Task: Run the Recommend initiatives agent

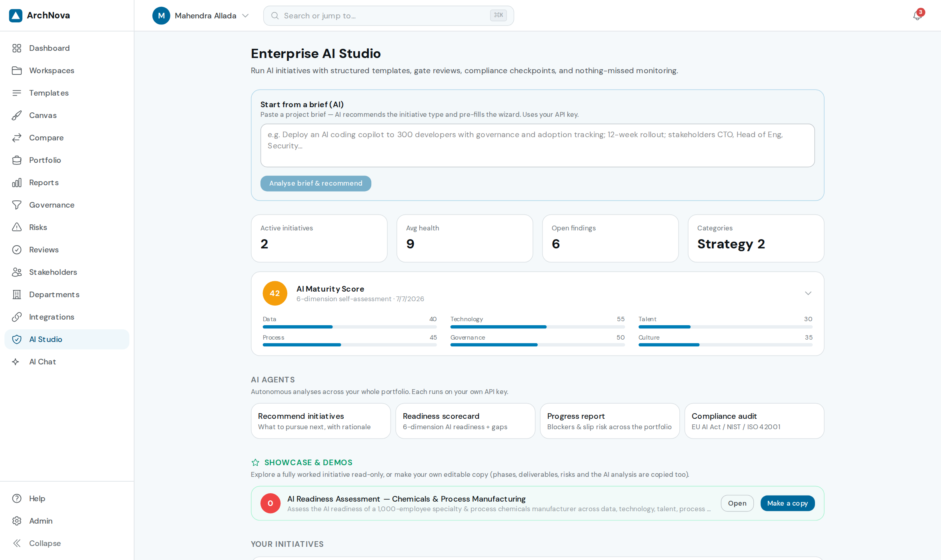Action: (x=321, y=421)
